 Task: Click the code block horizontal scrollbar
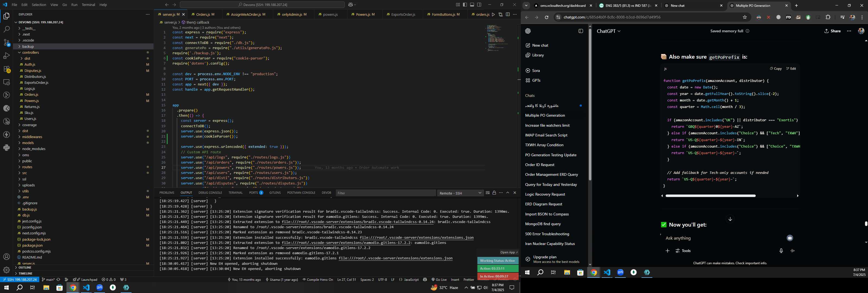(710, 196)
